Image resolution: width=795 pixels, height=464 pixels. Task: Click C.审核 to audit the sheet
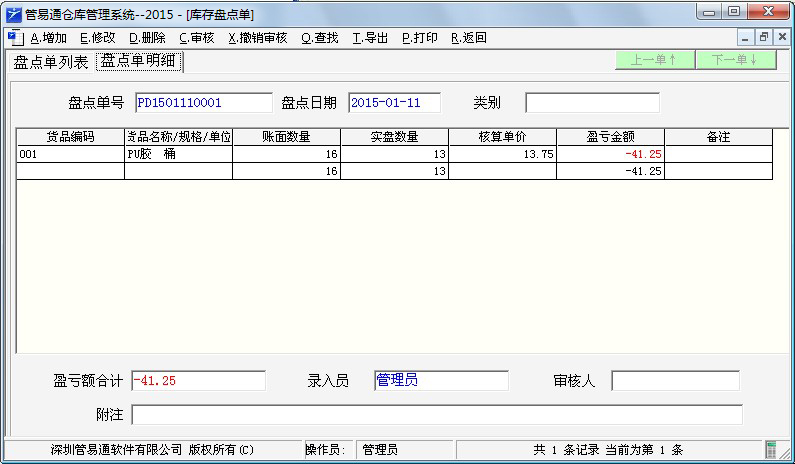pyautogui.click(x=197, y=38)
